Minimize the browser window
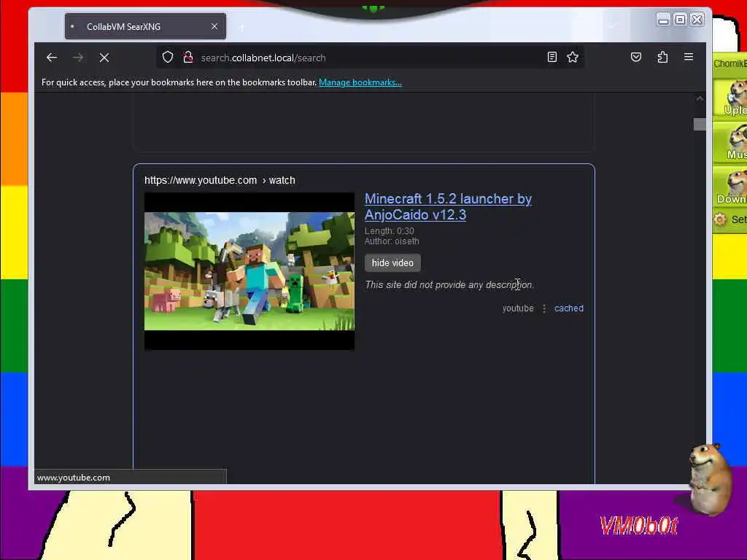This screenshot has width=747, height=560. tap(663, 20)
